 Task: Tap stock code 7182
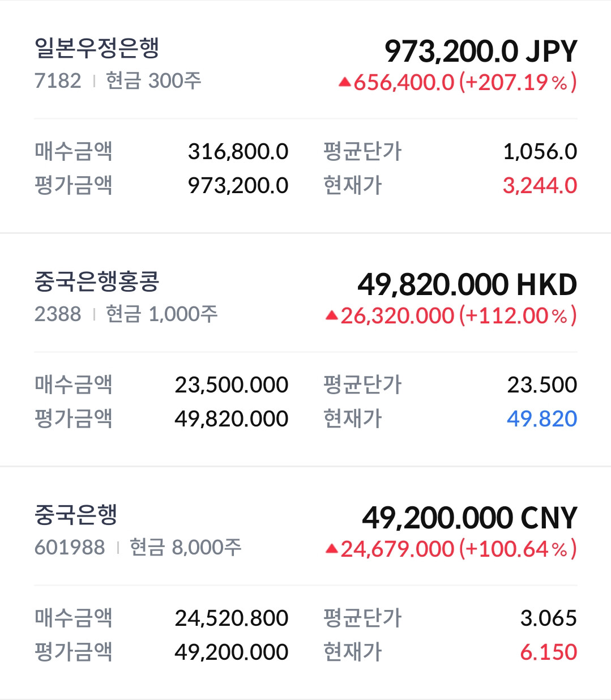tap(58, 81)
